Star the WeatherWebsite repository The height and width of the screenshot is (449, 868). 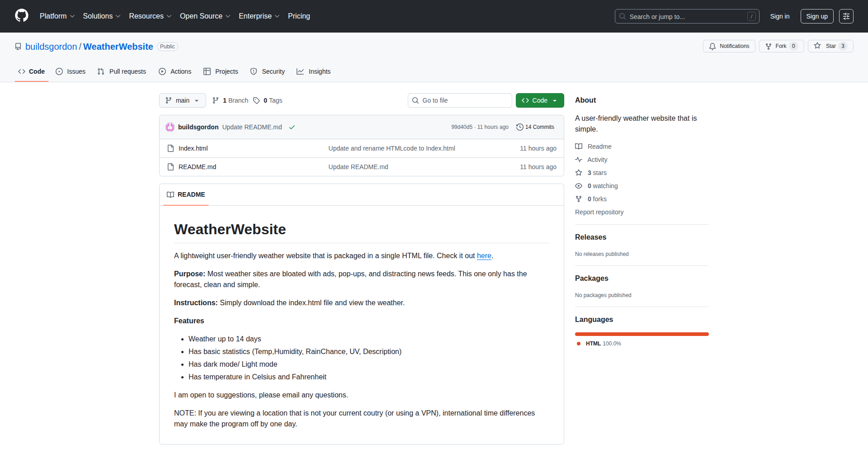(826, 46)
